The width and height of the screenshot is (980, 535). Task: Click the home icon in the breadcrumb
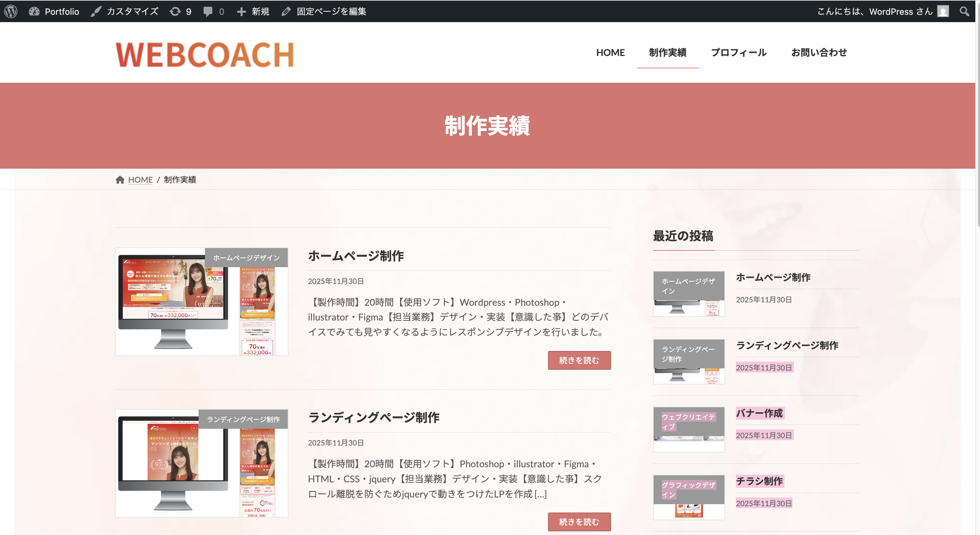coord(120,179)
